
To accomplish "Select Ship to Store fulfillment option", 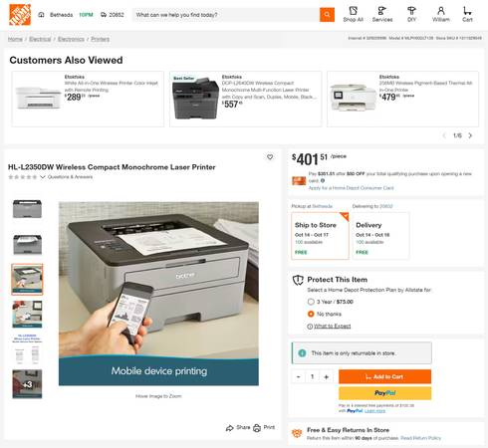I will click(x=320, y=236).
